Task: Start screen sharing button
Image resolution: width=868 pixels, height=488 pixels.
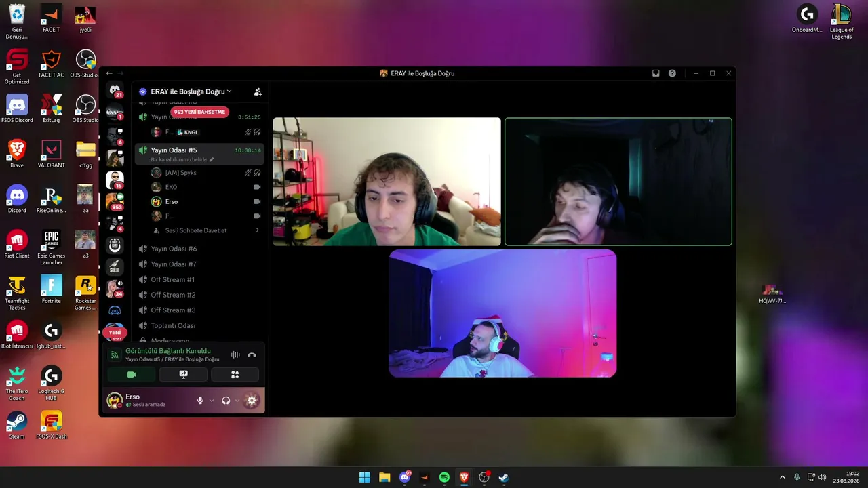Action: [183, 374]
